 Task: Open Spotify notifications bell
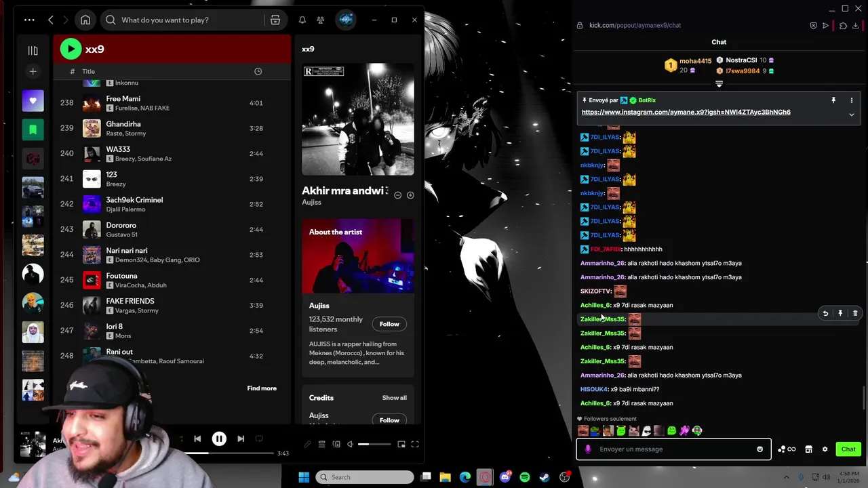click(x=302, y=20)
